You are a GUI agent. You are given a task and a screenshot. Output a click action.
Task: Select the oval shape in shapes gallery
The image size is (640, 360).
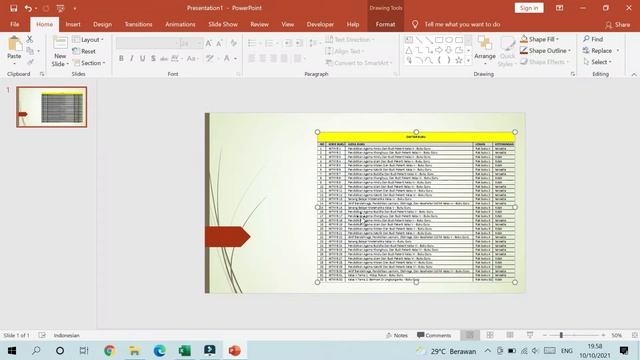[449, 40]
